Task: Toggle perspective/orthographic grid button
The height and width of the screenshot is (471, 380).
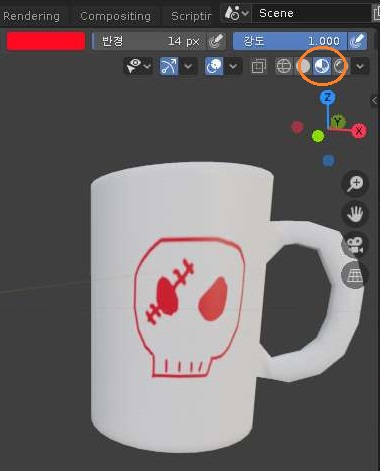Action: coord(355,275)
